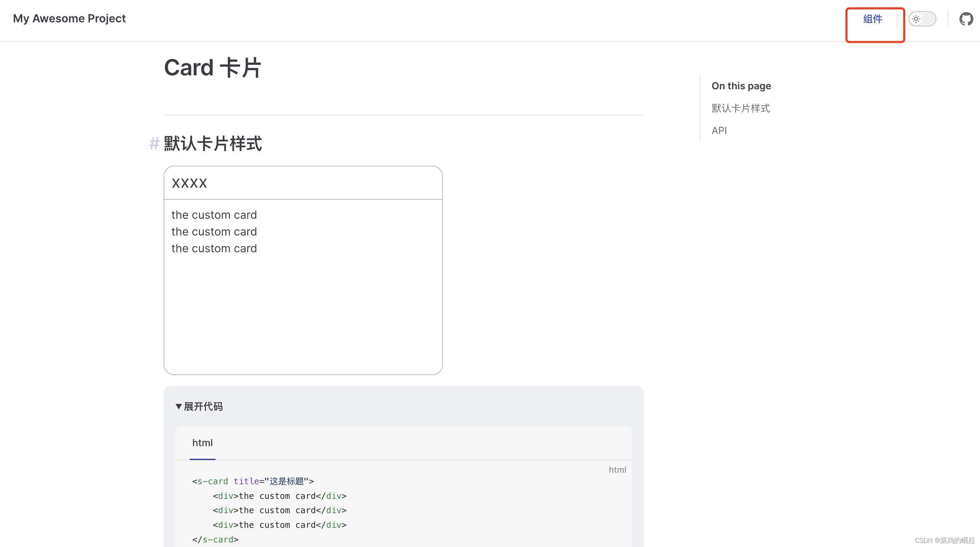Screen dimensions: 980x547
Task: Click the closing /s-card code line
Action: point(215,539)
